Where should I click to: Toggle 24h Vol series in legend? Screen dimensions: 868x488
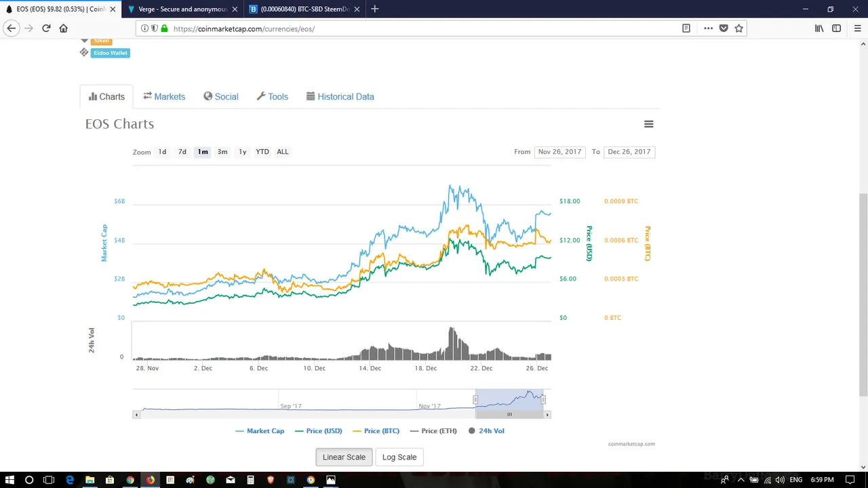point(486,431)
